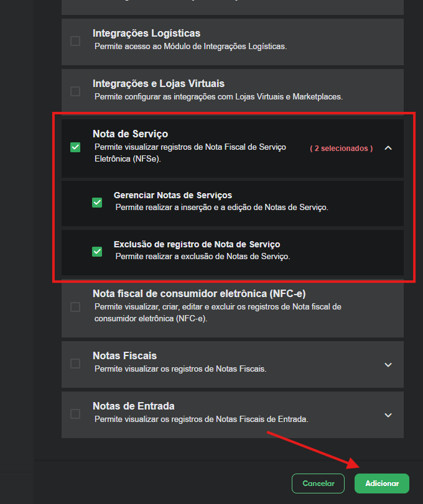The image size is (423, 504).
Task: Tick the Integrações e Lojas Virtuais checkbox
Action: 75,91
